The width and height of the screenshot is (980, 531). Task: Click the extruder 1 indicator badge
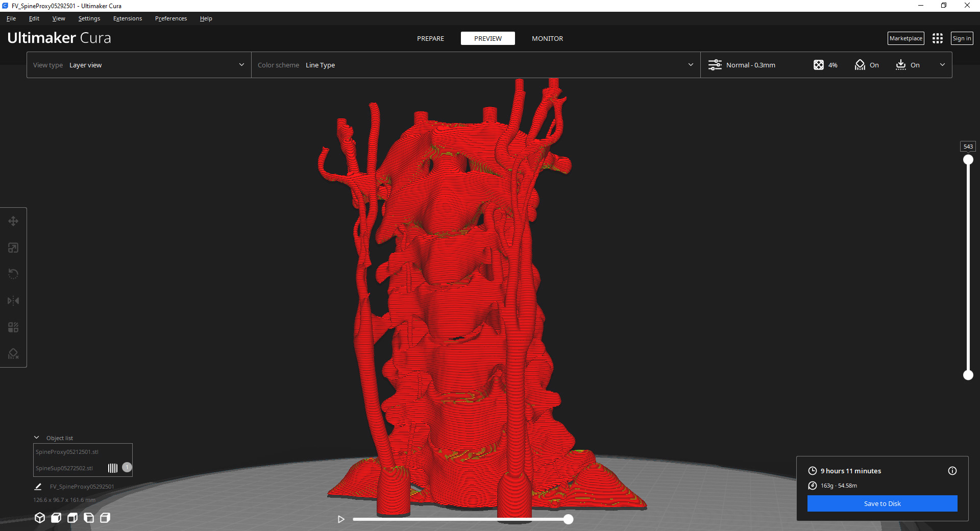(x=127, y=467)
